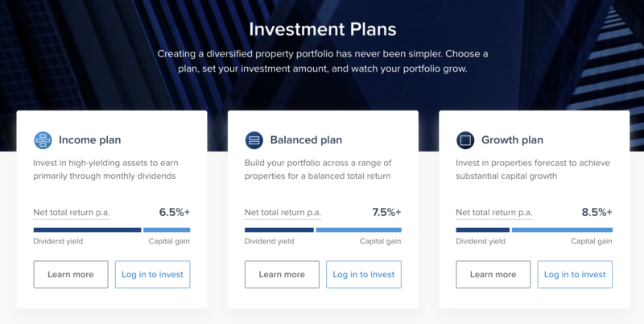Choose Log in to invest on Balanced plan
The image size is (644, 324).
click(x=364, y=274)
